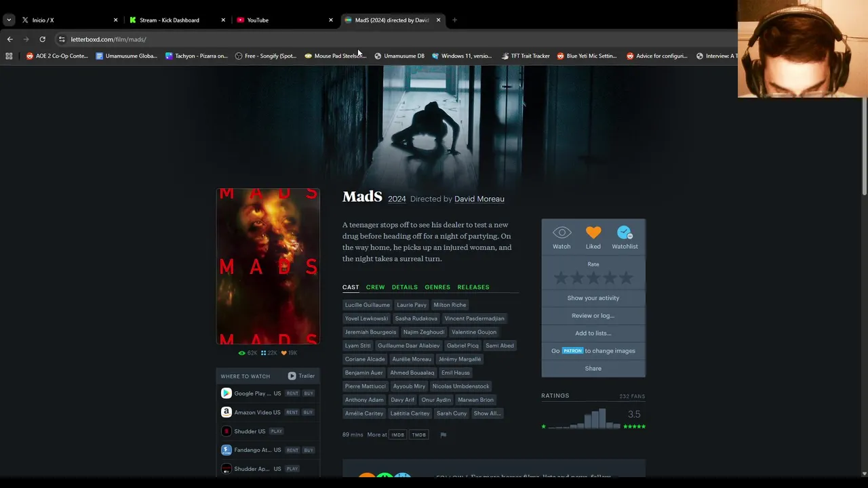
Task: Open director David Moreau's page
Action: (x=479, y=199)
